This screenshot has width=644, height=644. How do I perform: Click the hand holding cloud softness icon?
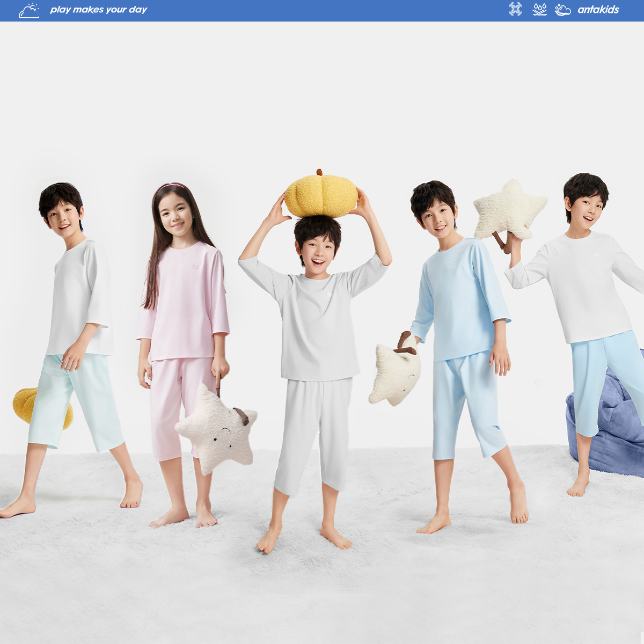click(562, 10)
